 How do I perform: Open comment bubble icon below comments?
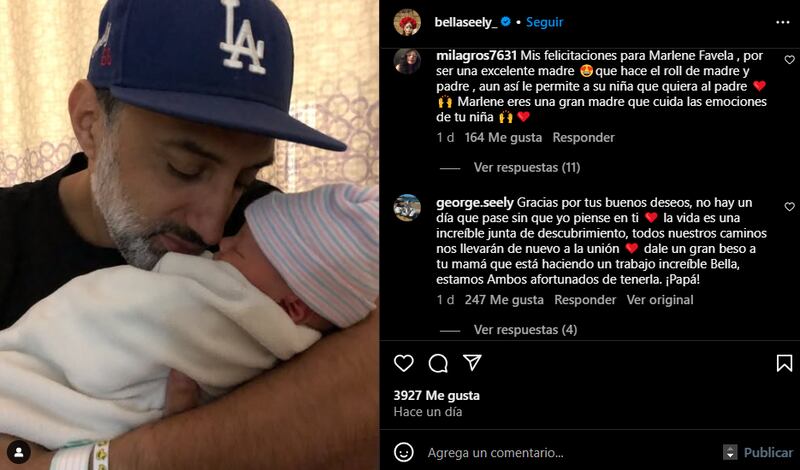tap(438, 363)
